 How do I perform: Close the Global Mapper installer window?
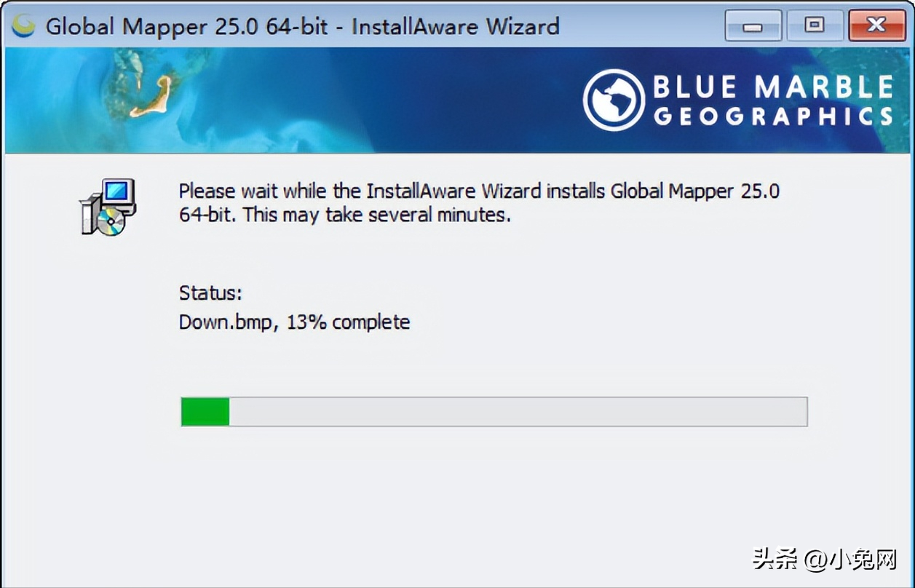click(x=876, y=27)
